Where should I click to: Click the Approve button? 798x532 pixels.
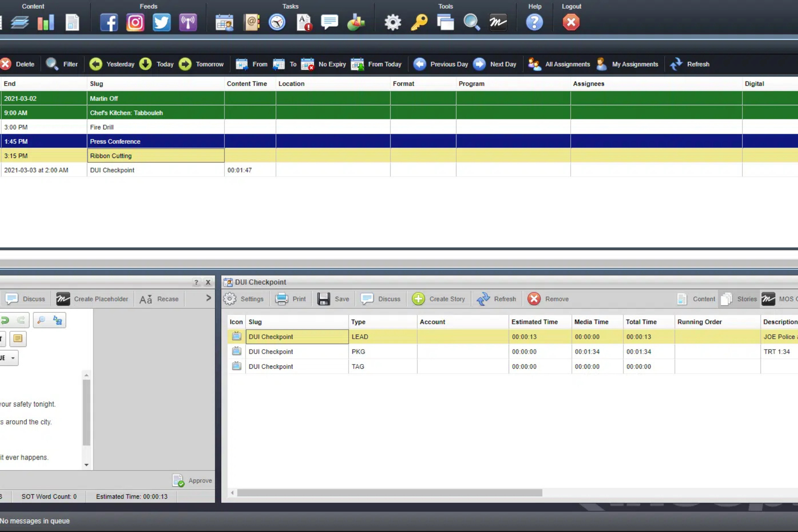click(x=192, y=480)
